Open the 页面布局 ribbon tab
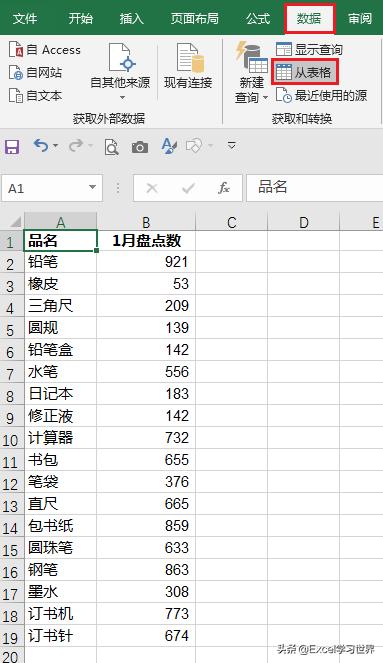Screen dimensions: 383x663 pyautogui.click(x=194, y=18)
